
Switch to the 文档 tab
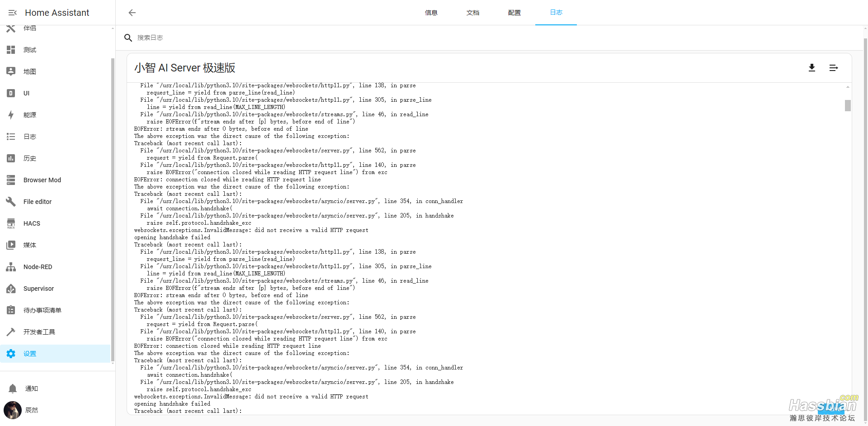point(473,13)
